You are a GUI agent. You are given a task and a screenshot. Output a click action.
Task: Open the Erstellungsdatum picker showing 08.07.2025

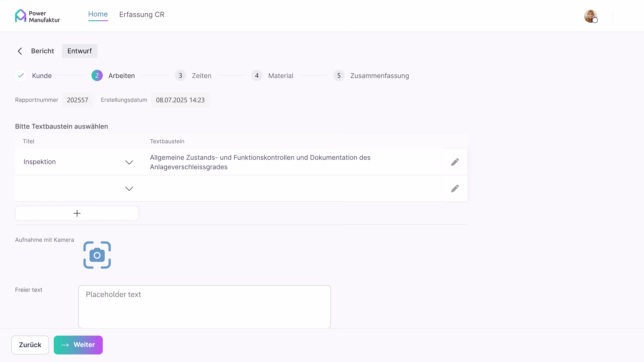pyautogui.click(x=180, y=100)
